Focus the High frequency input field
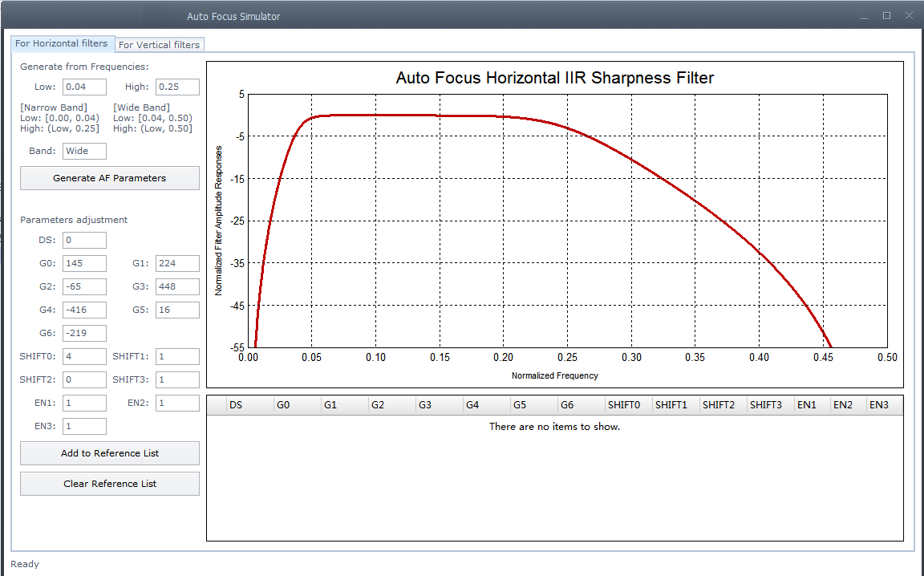Screen dimensions: 924x576 point(177,87)
